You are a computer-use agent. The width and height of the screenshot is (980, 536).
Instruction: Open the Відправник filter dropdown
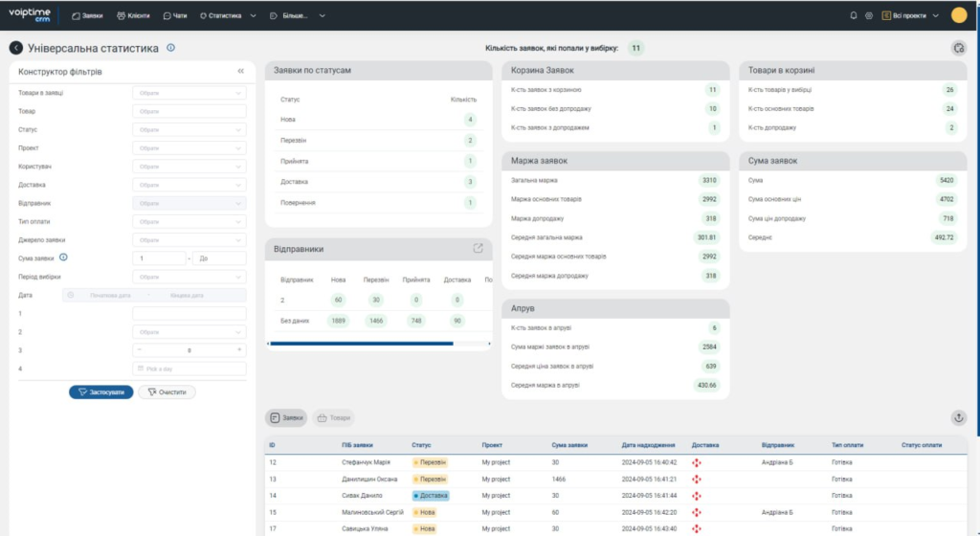pyautogui.click(x=189, y=203)
